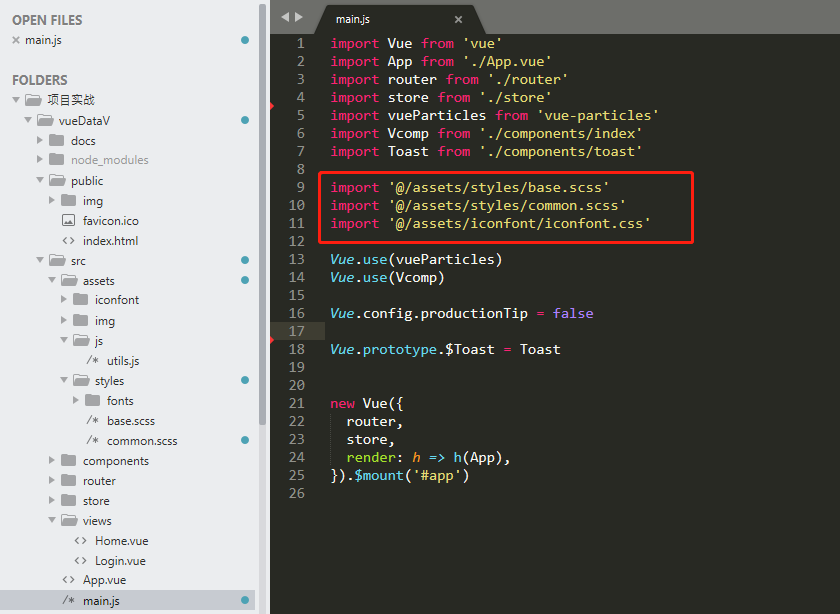The image size is (840, 614).
Task: Open Login.vue in the views folder
Action: (x=121, y=561)
